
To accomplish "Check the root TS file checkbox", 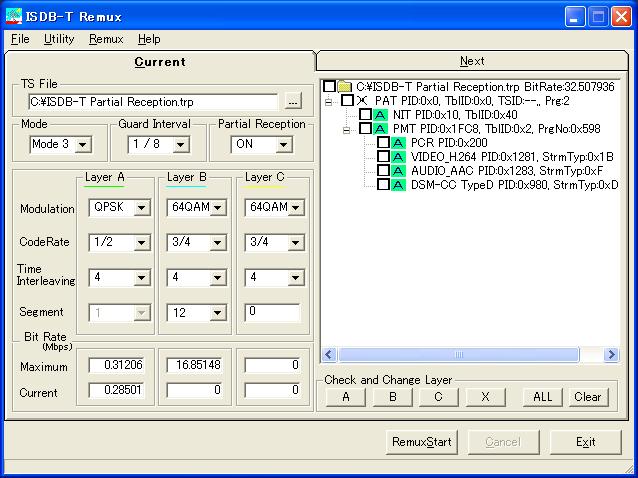I will point(330,86).
